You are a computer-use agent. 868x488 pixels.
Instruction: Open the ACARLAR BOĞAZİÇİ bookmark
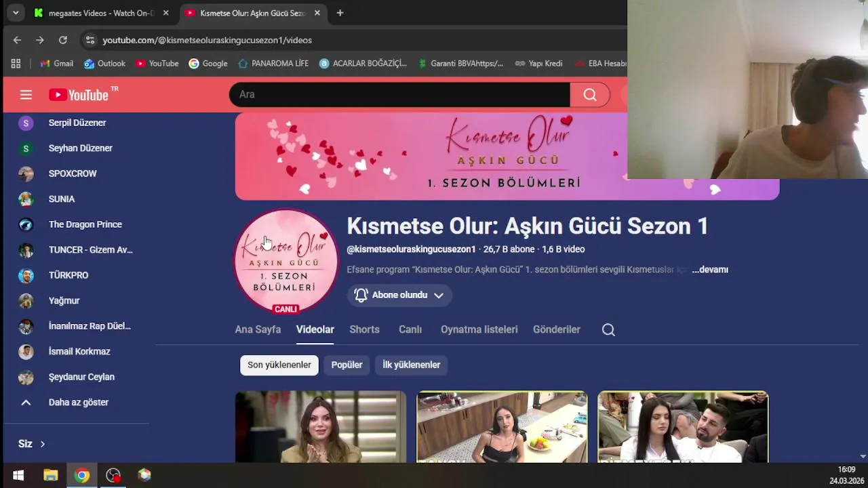[x=363, y=63]
